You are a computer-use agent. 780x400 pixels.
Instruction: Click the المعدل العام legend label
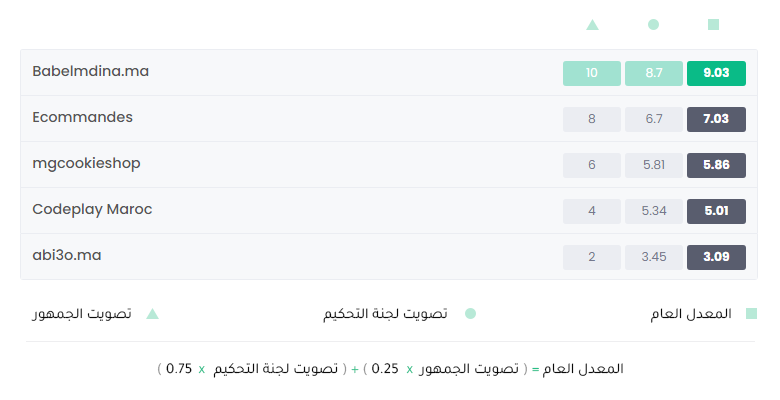pos(691,314)
